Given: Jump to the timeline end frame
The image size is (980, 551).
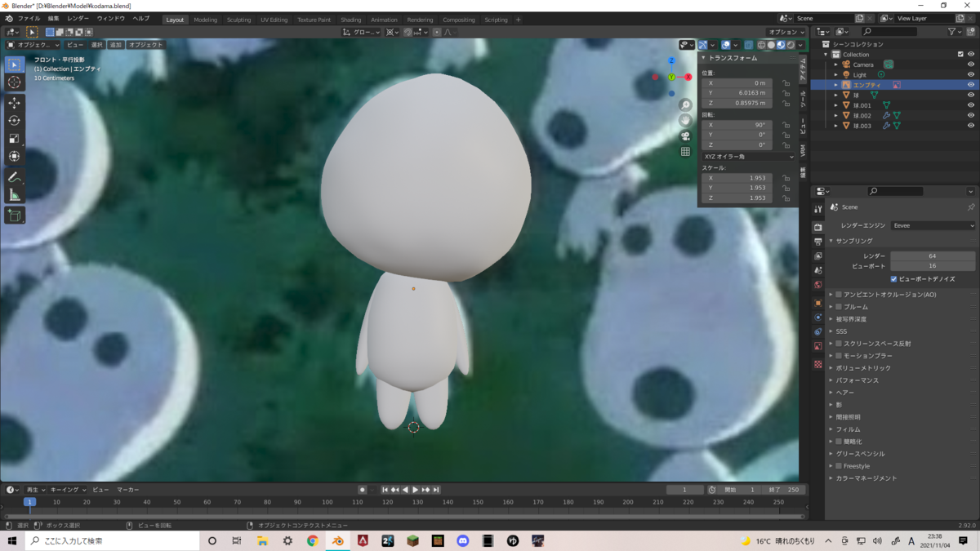Looking at the screenshot, I should (x=436, y=490).
